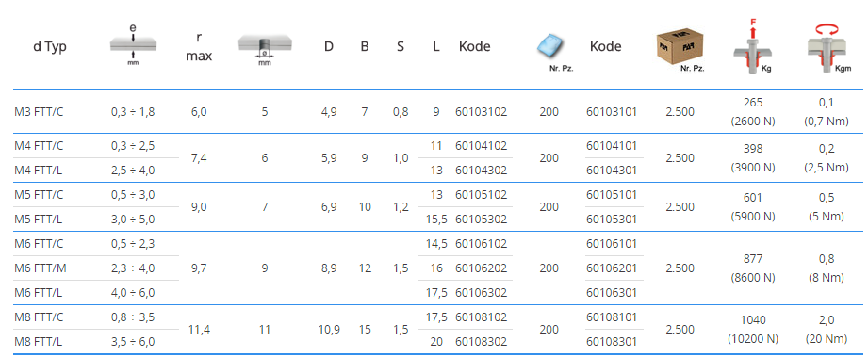Click the pull-out force F icon
This screenshot has height=358, width=868.
pos(752,46)
